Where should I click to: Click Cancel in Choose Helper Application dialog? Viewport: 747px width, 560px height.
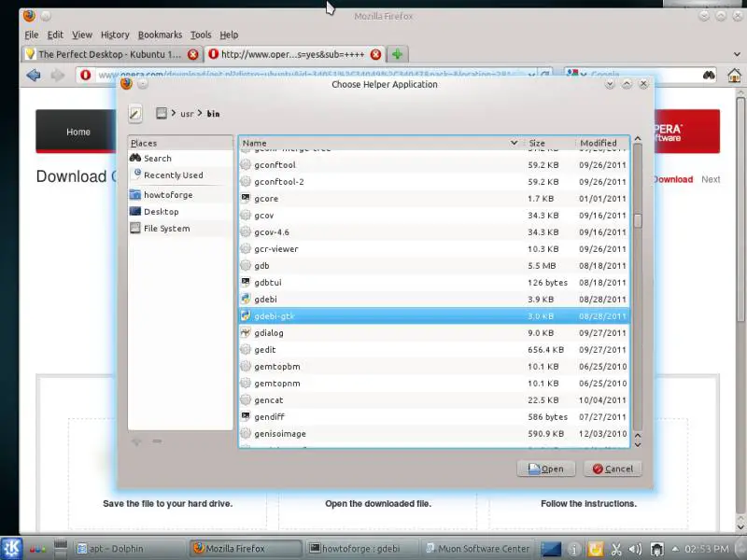coord(613,469)
